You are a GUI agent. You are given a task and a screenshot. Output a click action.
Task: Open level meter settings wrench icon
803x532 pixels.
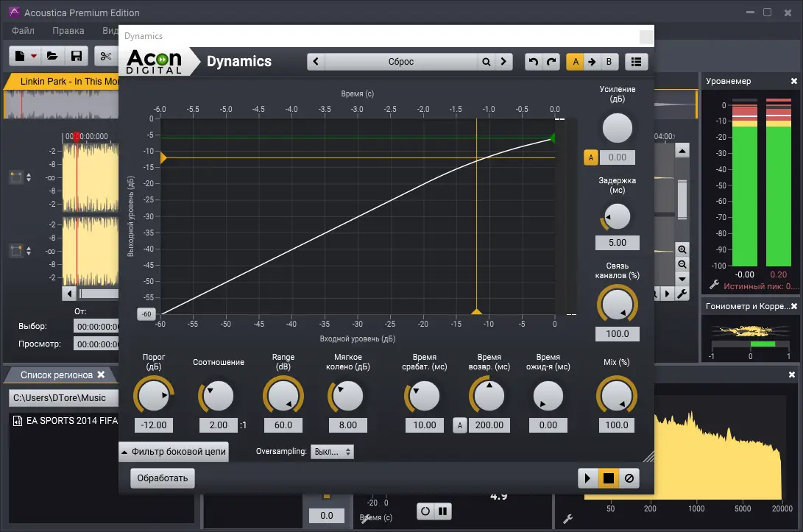pyautogui.click(x=714, y=284)
